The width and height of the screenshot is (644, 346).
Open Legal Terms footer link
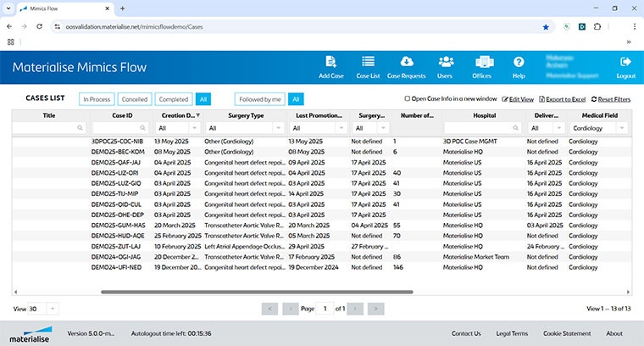(x=512, y=333)
